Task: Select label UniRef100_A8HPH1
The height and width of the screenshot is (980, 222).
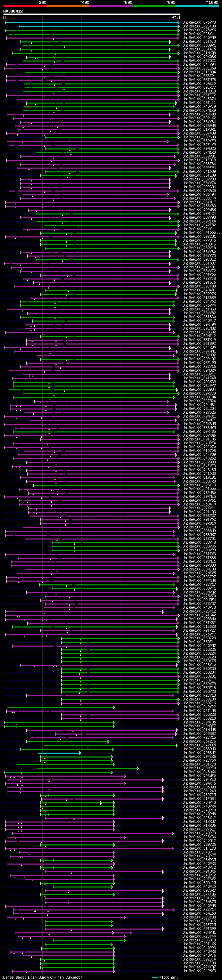Action: (x=199, y=932)
